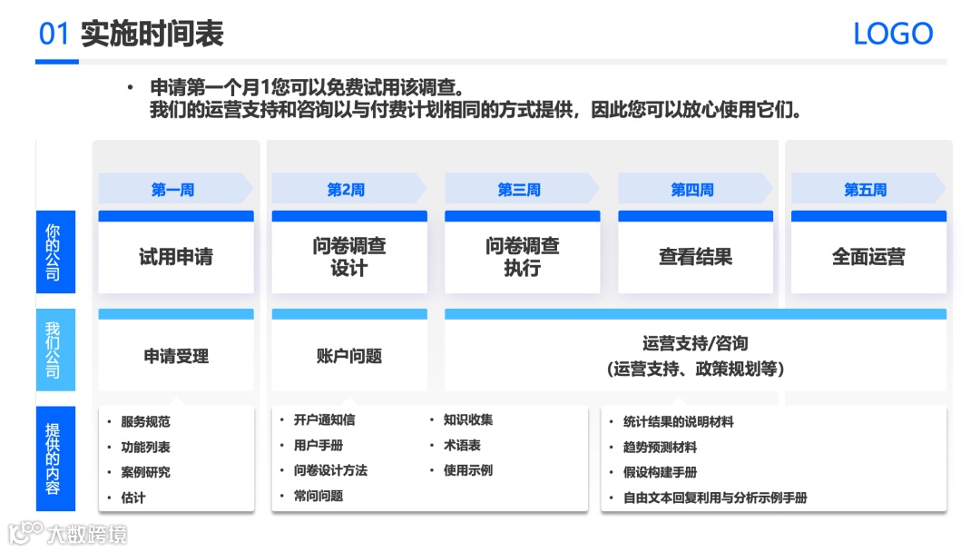Click the 假设构建手册 bullet text
This screenshot has height=552, width=980.
pyautogui.click(x=660, y=472)
